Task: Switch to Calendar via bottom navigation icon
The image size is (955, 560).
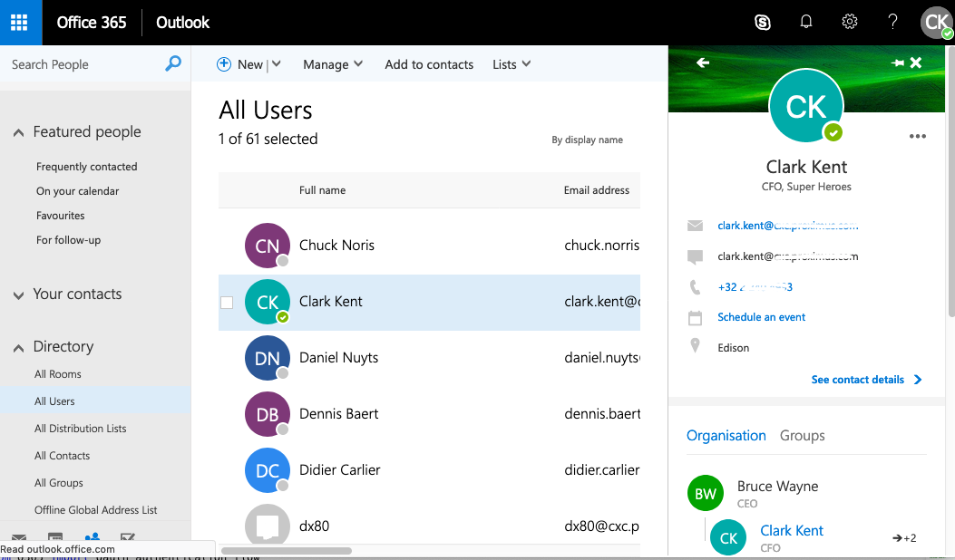Action: [55, 536]
